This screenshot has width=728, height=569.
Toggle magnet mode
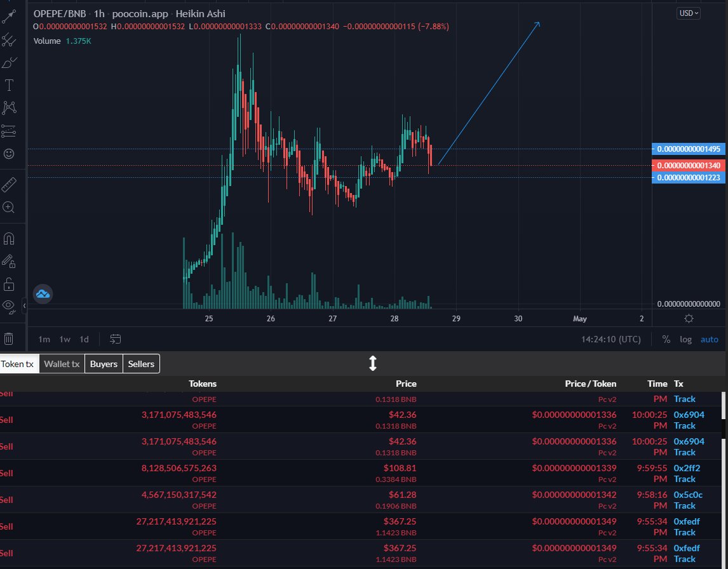(x=9, y=239)
